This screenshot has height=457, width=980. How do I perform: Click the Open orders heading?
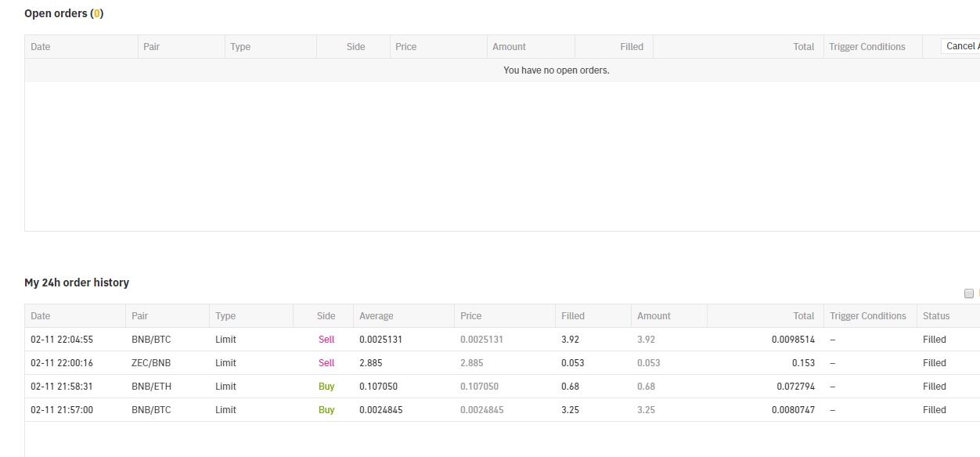pos(63,13)
